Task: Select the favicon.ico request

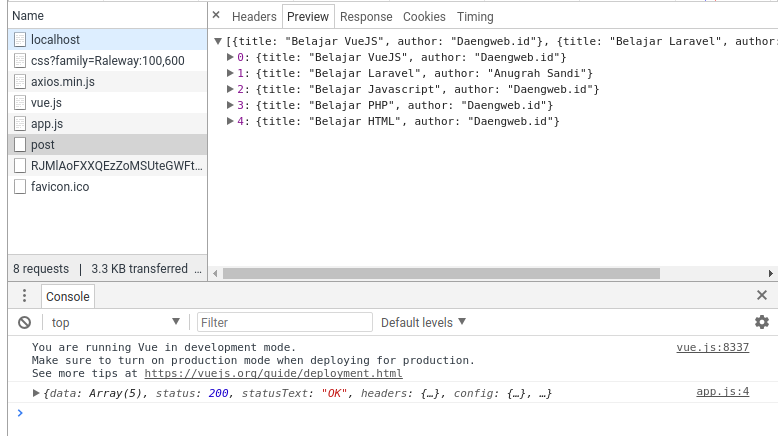Action: [60, 187]
